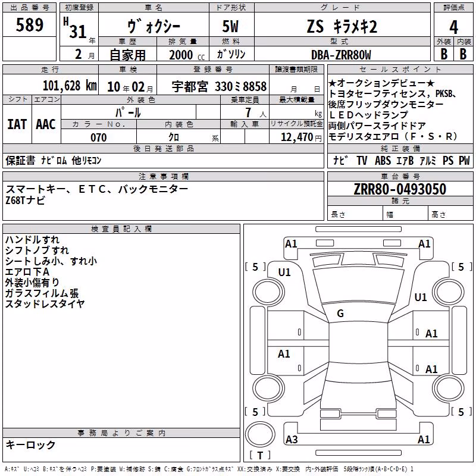Viewport: 476px width, 476px height.
Task: Click the fuel type ガソリン
Action: [231, 54]
